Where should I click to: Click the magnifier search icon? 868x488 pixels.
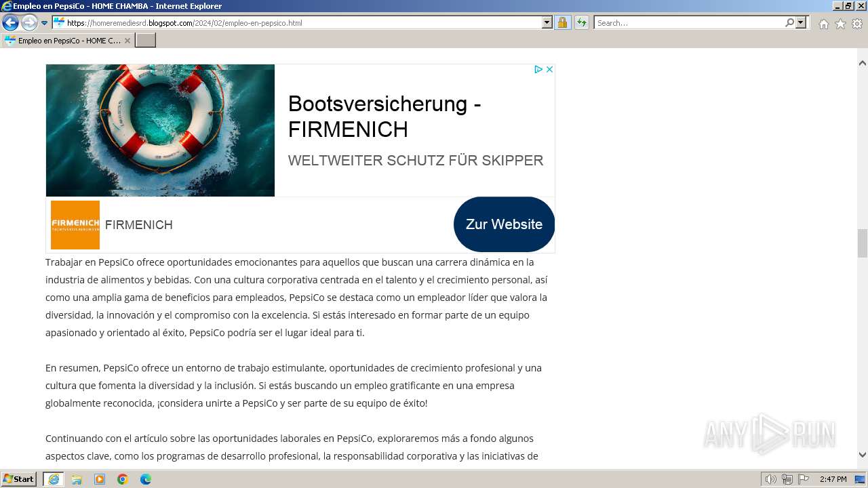(x=789, y=23)
